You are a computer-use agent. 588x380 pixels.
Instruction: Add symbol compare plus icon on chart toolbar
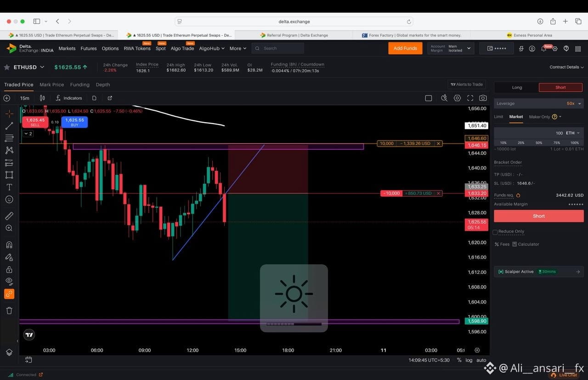7,98
